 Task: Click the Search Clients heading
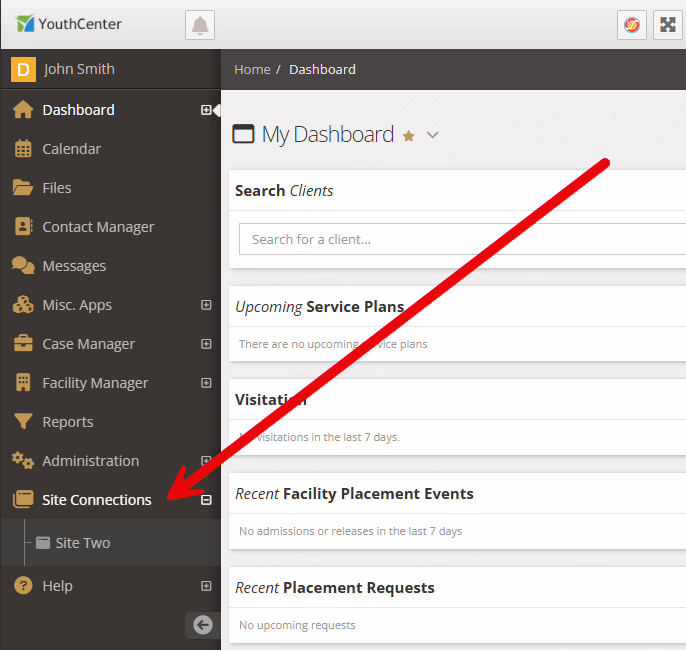click(x=284, y=191)
